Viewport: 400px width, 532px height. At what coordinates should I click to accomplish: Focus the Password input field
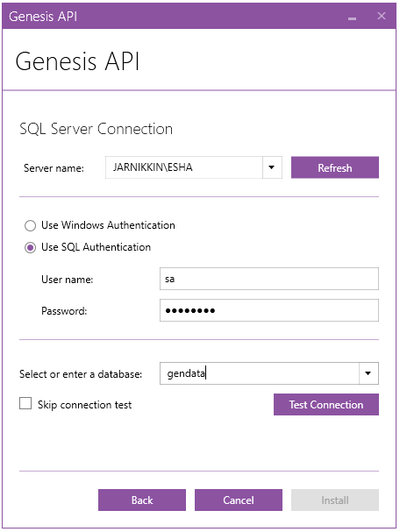(269, 310)
